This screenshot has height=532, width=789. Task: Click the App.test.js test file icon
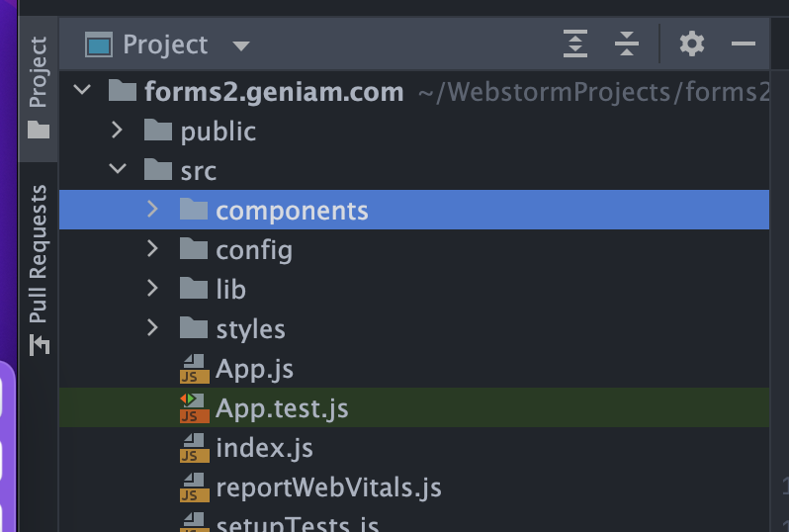(193, 407)
